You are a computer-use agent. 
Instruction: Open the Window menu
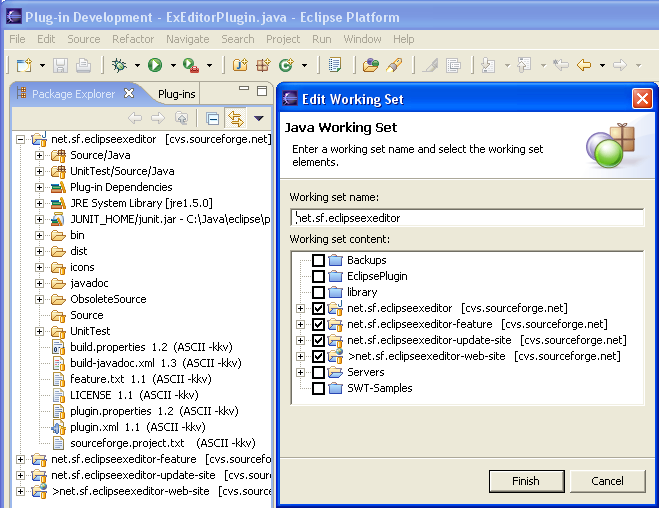pyautogui.click(x=362, y=39)
